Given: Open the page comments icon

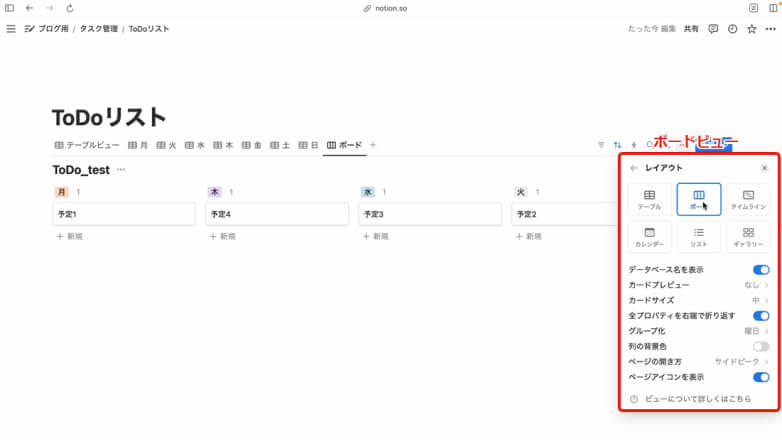Looking at the screenshot, I should point(713,29).
